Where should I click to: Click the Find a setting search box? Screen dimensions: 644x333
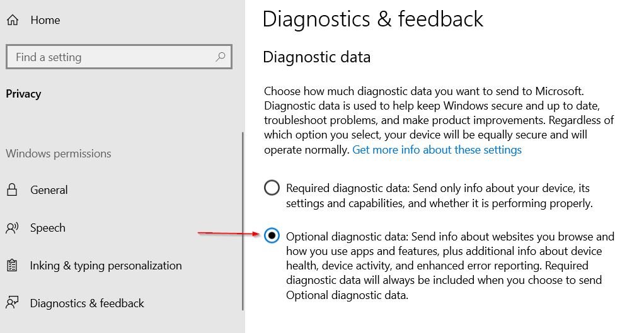point(119,57)
